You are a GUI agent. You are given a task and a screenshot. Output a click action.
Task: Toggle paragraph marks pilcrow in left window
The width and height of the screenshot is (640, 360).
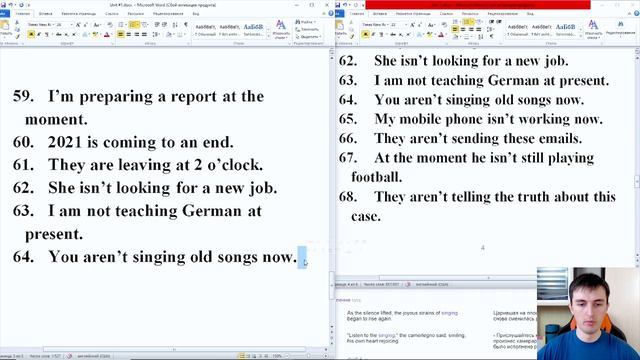(x=186, y=25)
